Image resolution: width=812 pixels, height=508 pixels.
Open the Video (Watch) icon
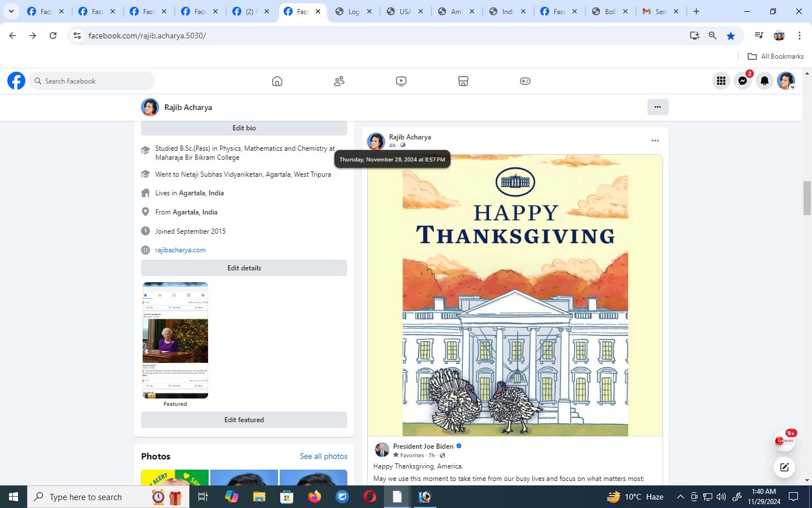click(401, 81)
